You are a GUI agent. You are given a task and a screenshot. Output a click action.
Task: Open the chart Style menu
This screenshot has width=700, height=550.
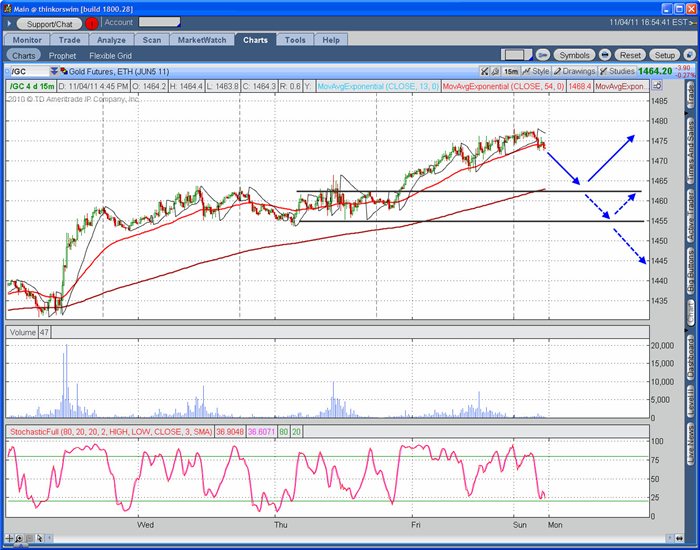(x=536, y=71)
